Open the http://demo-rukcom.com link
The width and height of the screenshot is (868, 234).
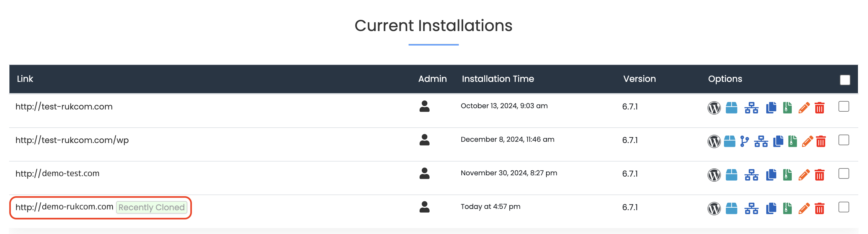point(64,207)
